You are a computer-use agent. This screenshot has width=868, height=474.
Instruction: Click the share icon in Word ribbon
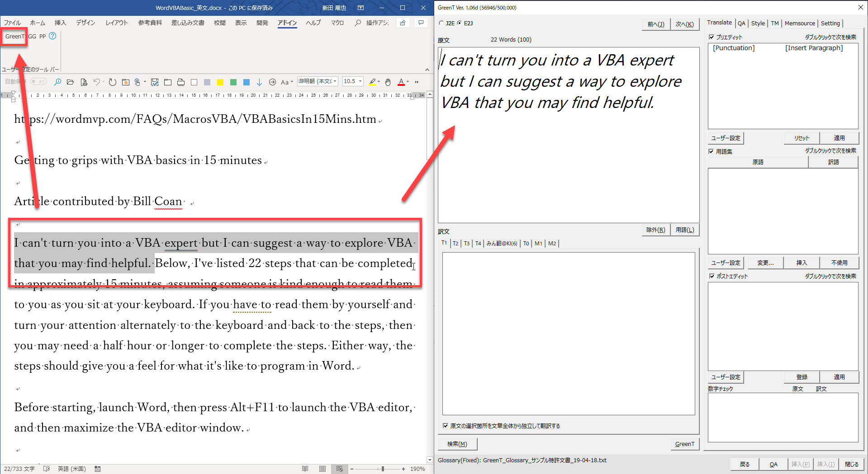pos(403,23)
